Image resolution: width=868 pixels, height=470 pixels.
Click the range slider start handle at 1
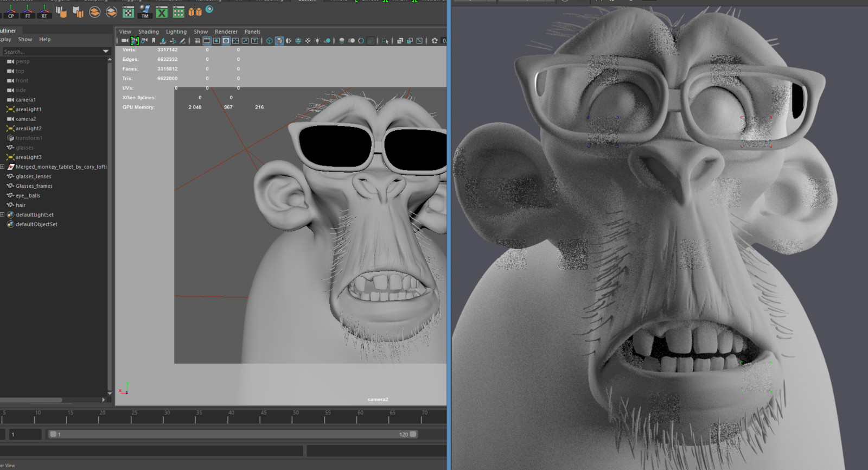53,434
